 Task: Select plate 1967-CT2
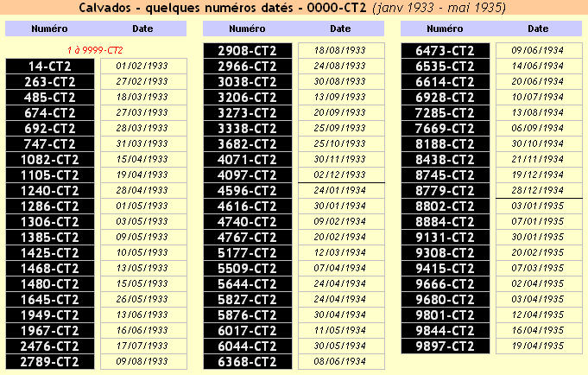click(x=50, y=331)
